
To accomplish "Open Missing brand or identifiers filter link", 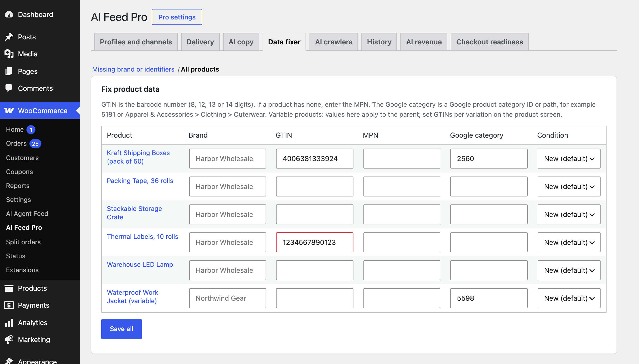I will (x=133, y=69).
